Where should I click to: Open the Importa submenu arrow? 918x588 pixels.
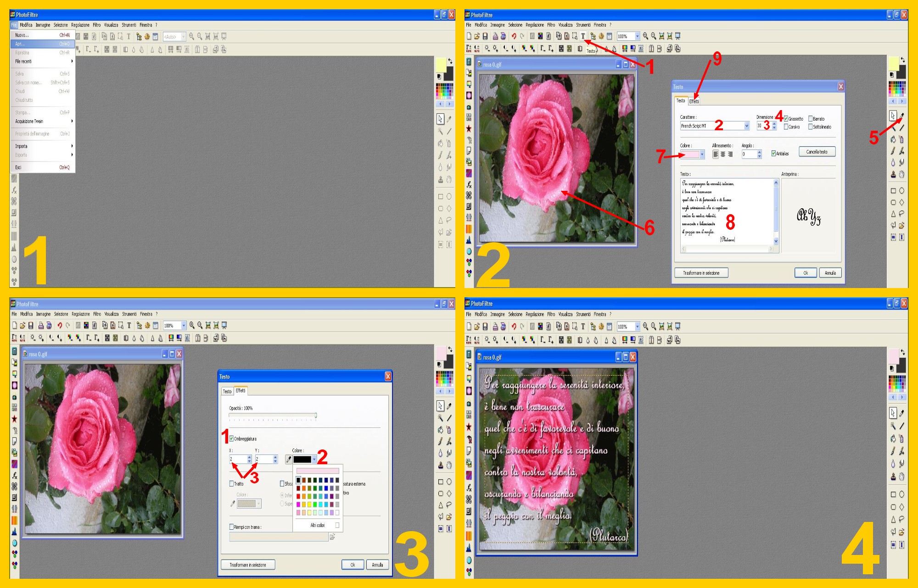point(72,146)
